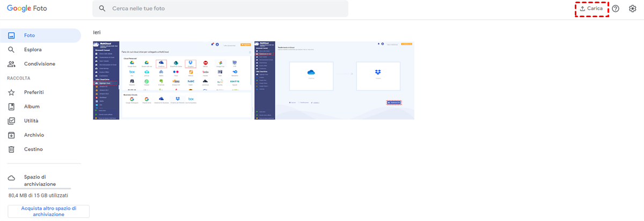Screen dimensions: 644x221
Task: Click the Foto image icon
Action: click(11, 35)
